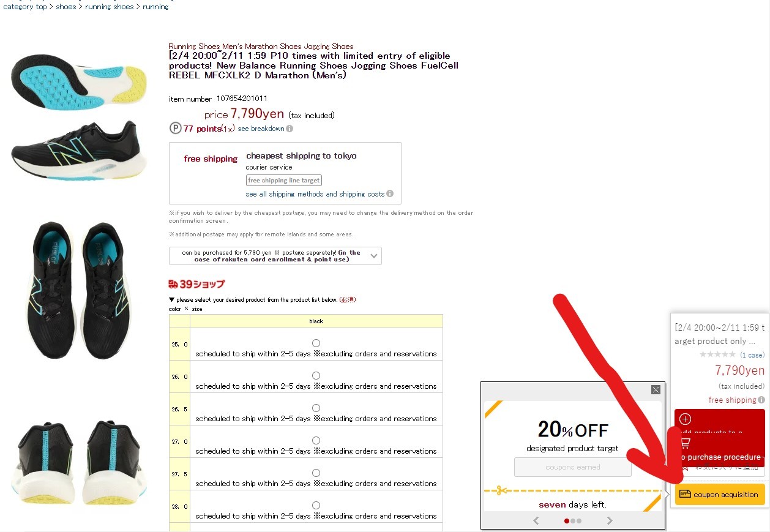Go to shoes category breadcrumb
This screenshot has width=770, height=532.
tap(66, 7)
